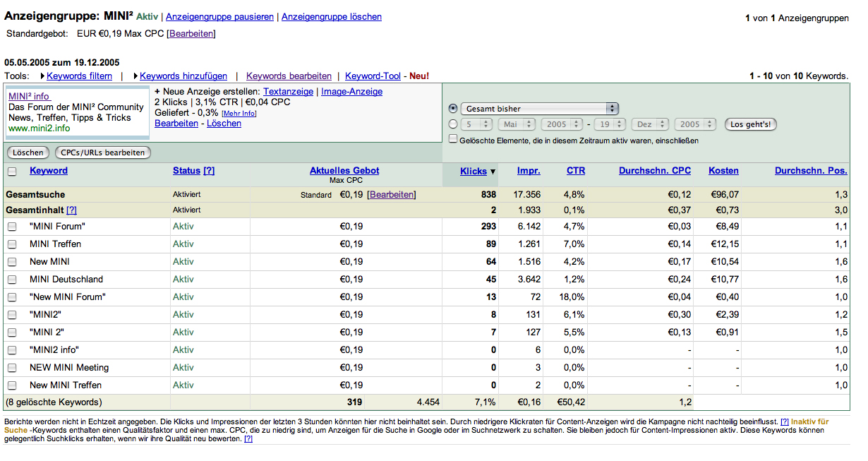Open the start month dropdown showing Mai
Viewport: 868px width, 461px height.
point(517,124)
